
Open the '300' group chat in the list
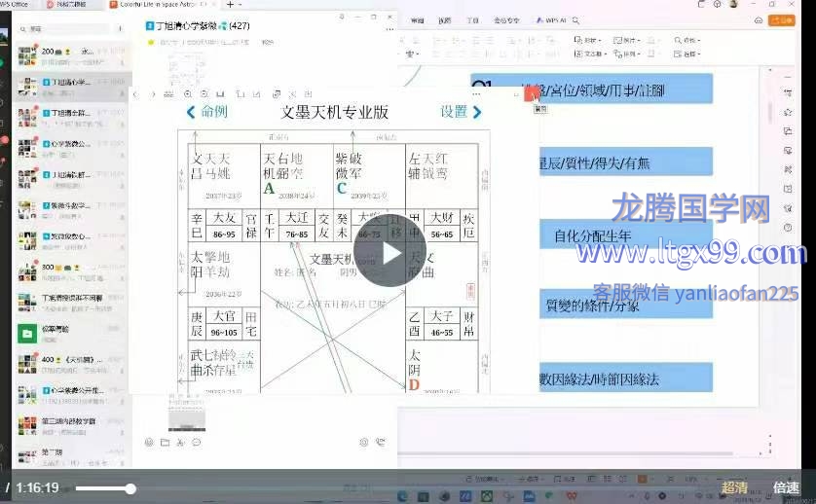click(x=71, y=272)
